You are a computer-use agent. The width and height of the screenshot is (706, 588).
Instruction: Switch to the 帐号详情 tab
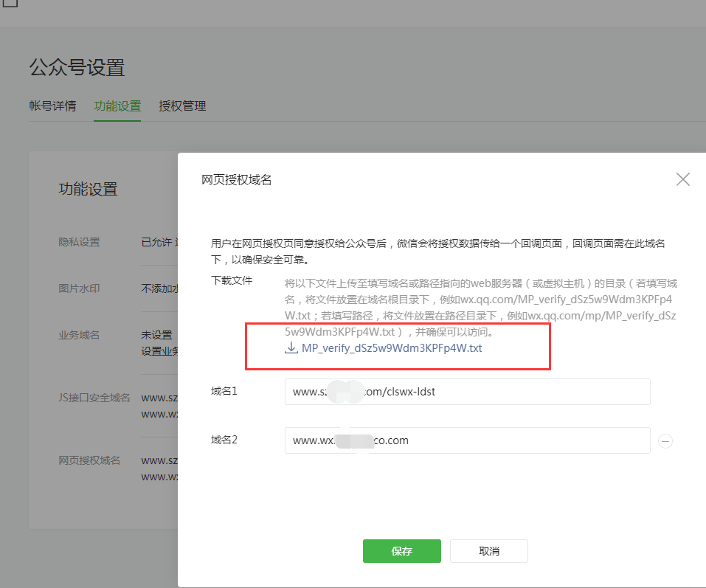[x=52, y=106]
